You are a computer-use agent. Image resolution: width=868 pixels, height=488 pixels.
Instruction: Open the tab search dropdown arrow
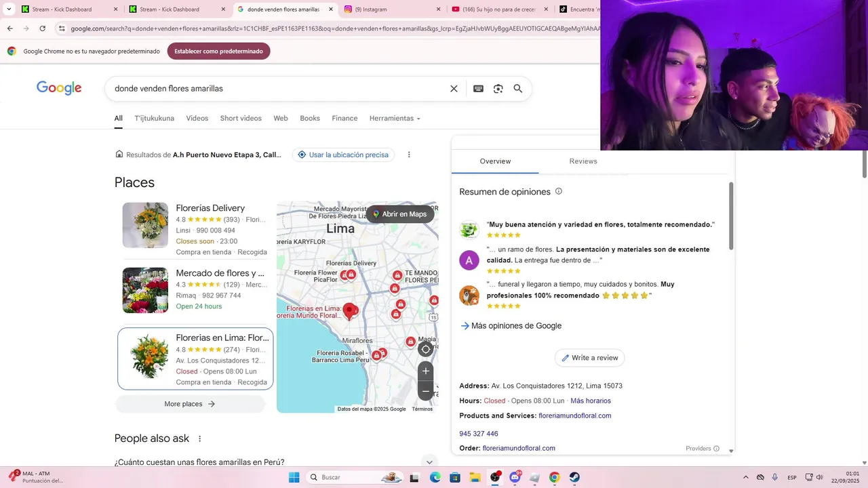(x=9, y=9)
